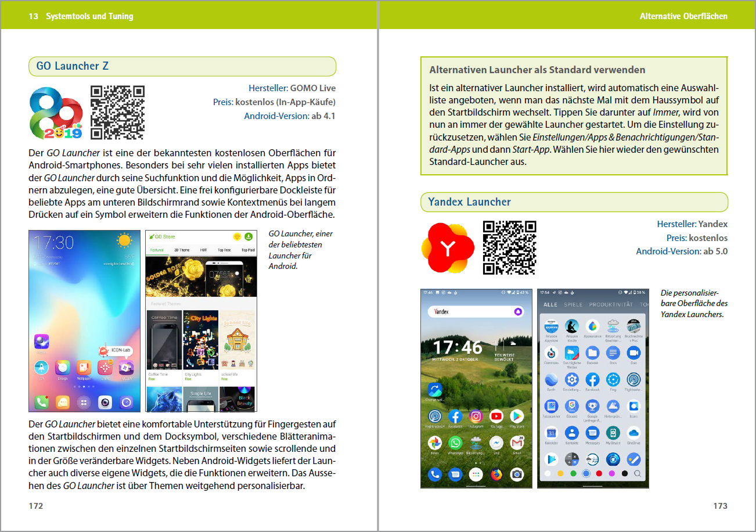Tap the camera icon in GO Launcher dock
The height and width of the screenshot is (532, 756).
105,402
